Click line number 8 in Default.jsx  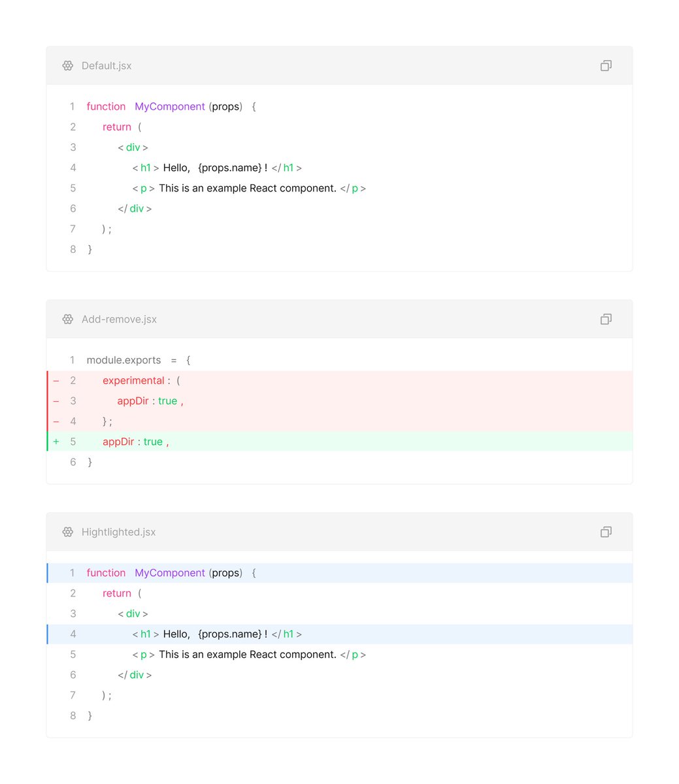tap(73, 250)
